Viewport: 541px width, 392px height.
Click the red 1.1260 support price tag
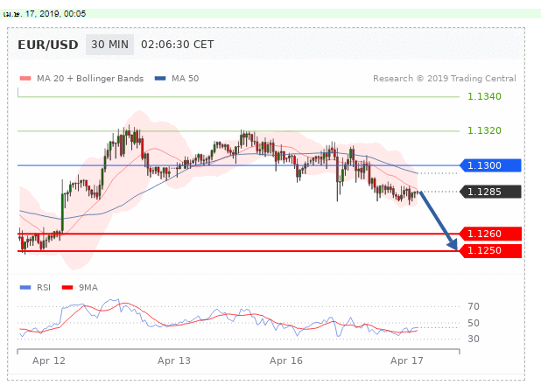[490, 234]
